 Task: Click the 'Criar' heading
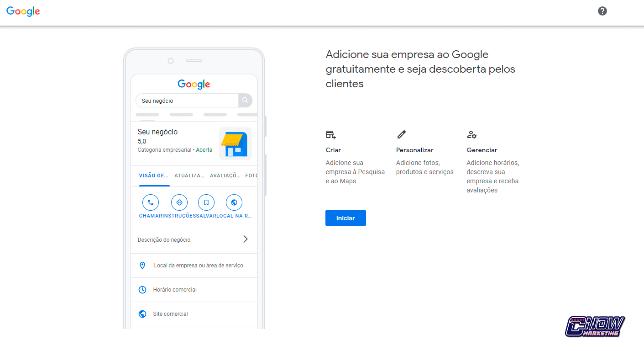click(333, 150)
